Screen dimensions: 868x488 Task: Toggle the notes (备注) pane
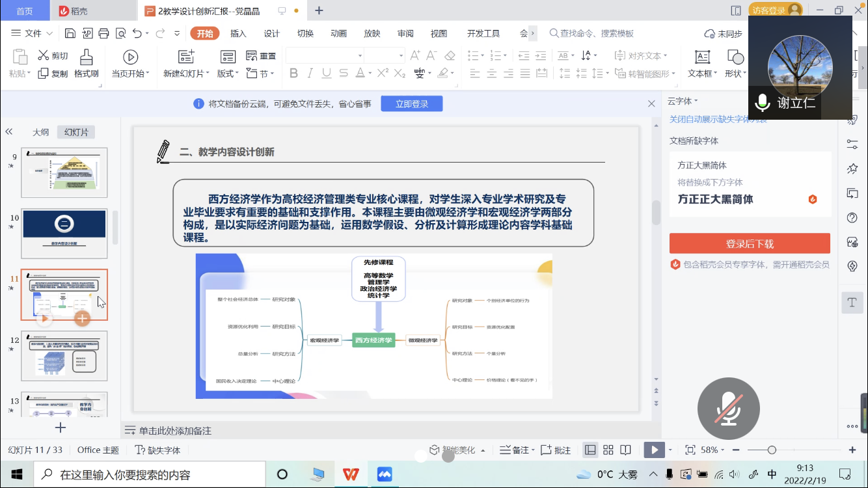click(515, 450)
